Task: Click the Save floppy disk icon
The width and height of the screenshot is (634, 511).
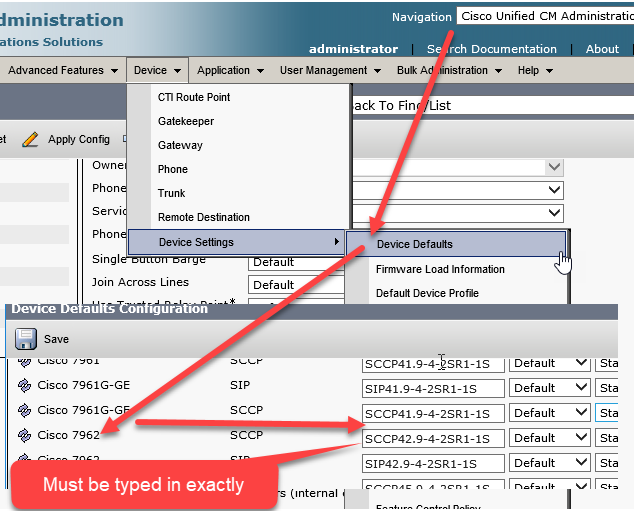Action: pyautogui.click(x=25, y=339)
